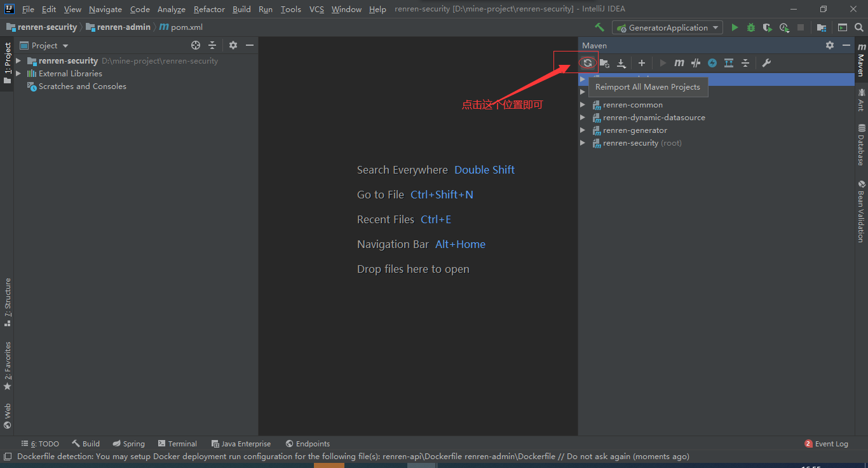The image size is (868, 468).
Task: Click Reimport All Maven Projects icon
Action: tap(587, 62)
